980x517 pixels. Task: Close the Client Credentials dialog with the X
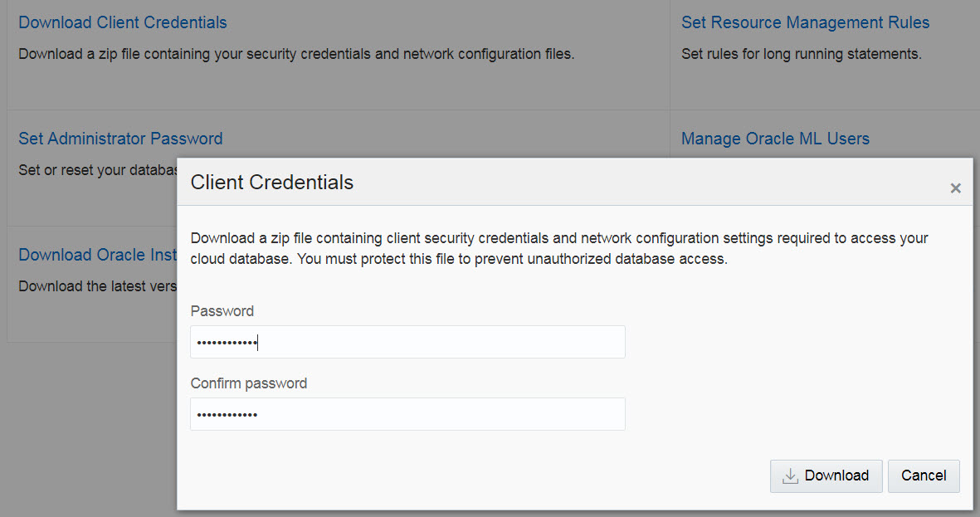tap(955, 188)
